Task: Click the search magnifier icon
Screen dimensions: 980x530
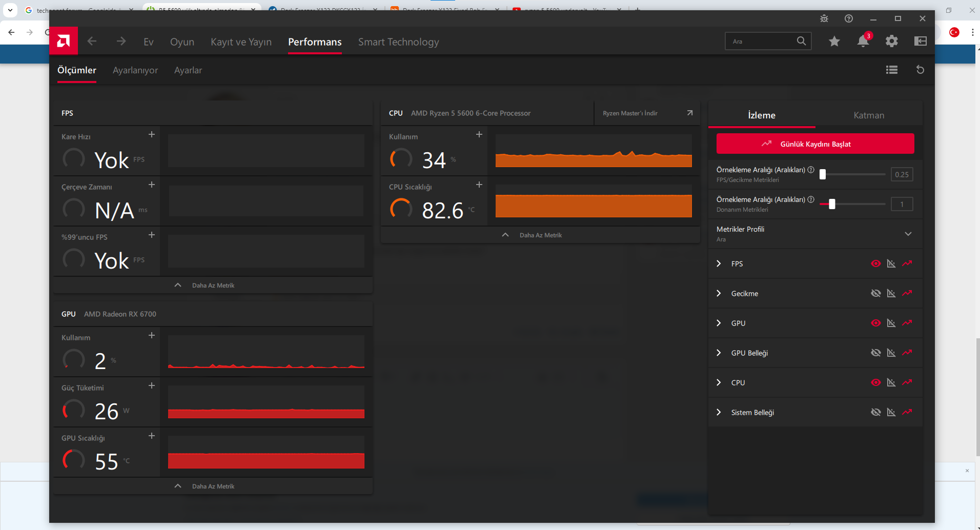Action: [x=802, y=41]
